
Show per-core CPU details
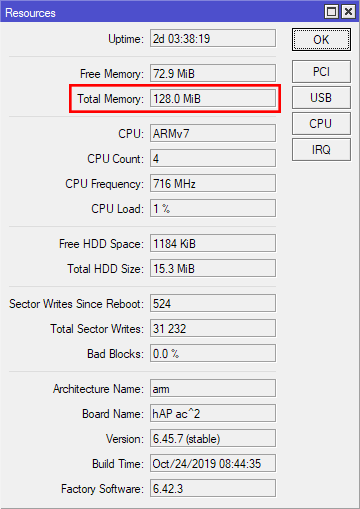(x=321, y=124)
